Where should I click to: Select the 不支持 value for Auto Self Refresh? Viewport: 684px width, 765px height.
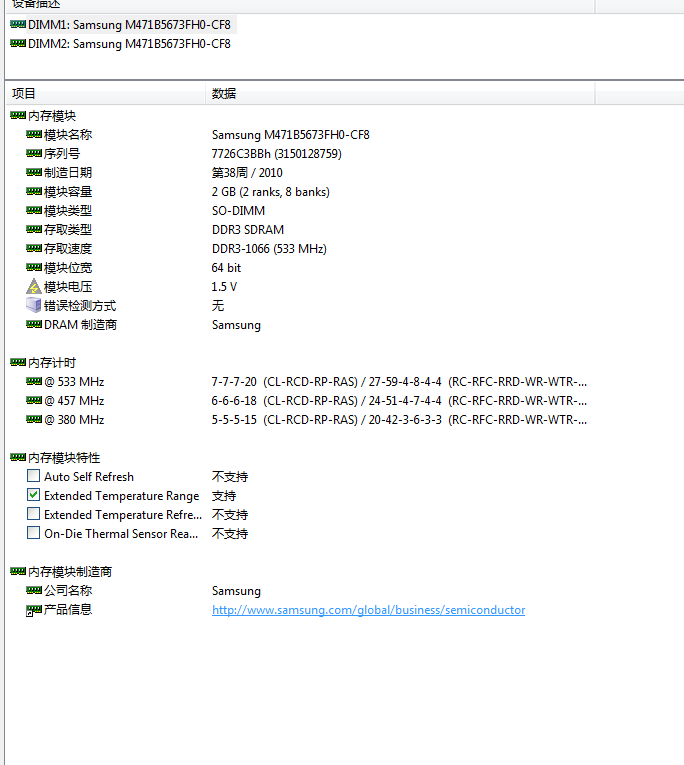tap(230, 477)
